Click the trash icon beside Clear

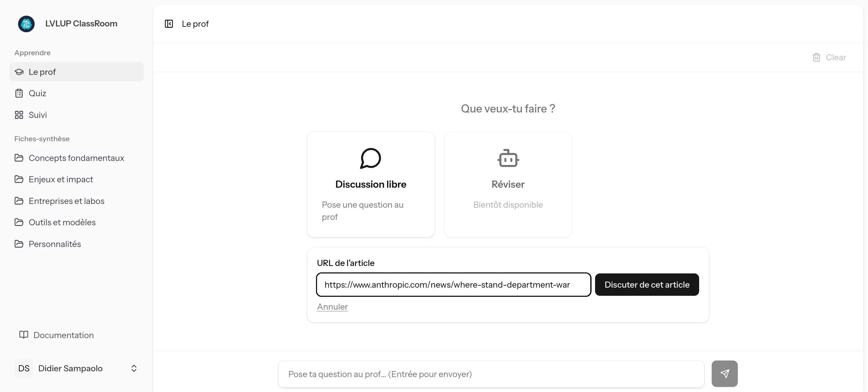pos(816,58)
